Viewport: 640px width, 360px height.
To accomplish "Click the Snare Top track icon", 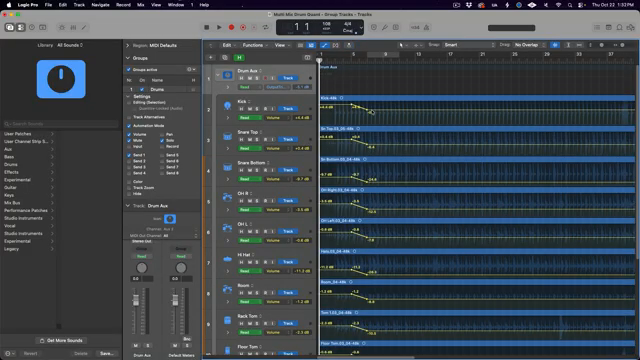I will coord(227,137).
